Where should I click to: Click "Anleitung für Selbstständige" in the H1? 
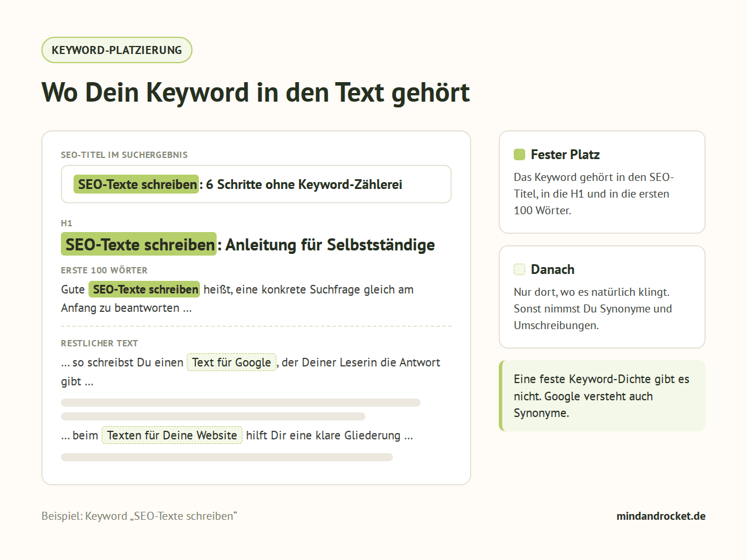pos(330,245)
